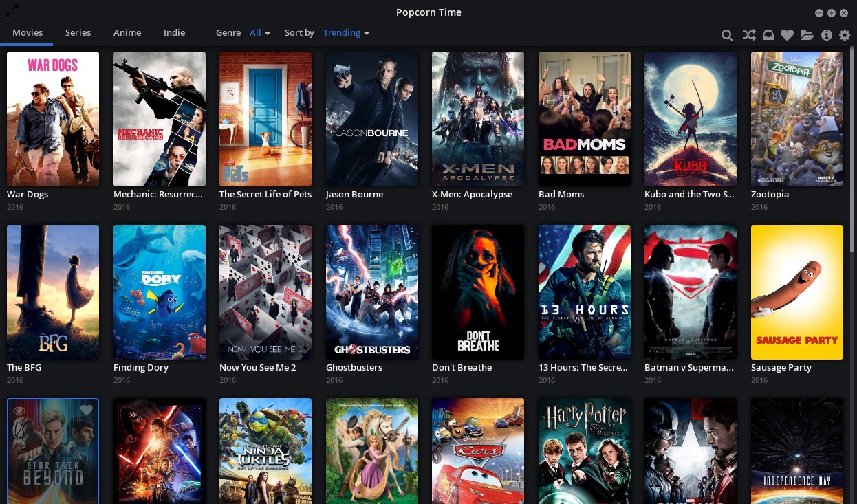
Task: Favorite Star Trek Beyond with its heart icon
Action: point(86,410)
